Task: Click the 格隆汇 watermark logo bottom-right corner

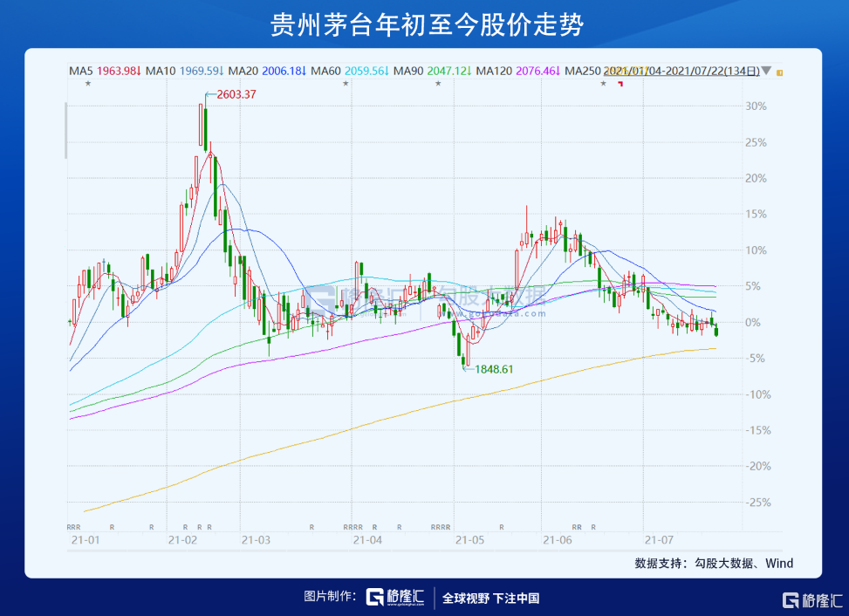Action: pos(812,600)
